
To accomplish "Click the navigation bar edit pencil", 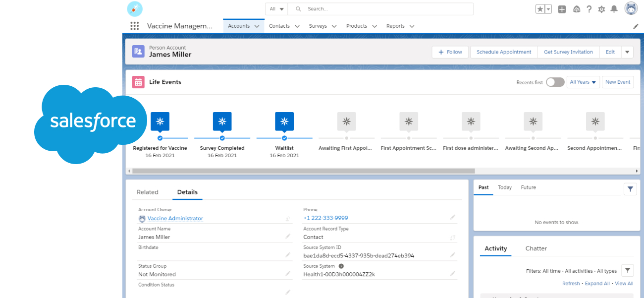I will (636, 26).
